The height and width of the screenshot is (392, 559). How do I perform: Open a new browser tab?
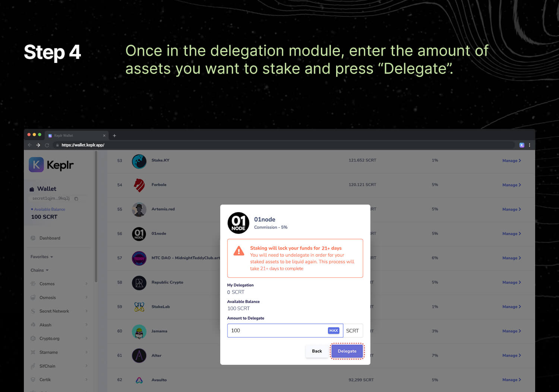(x=114, y=136)
